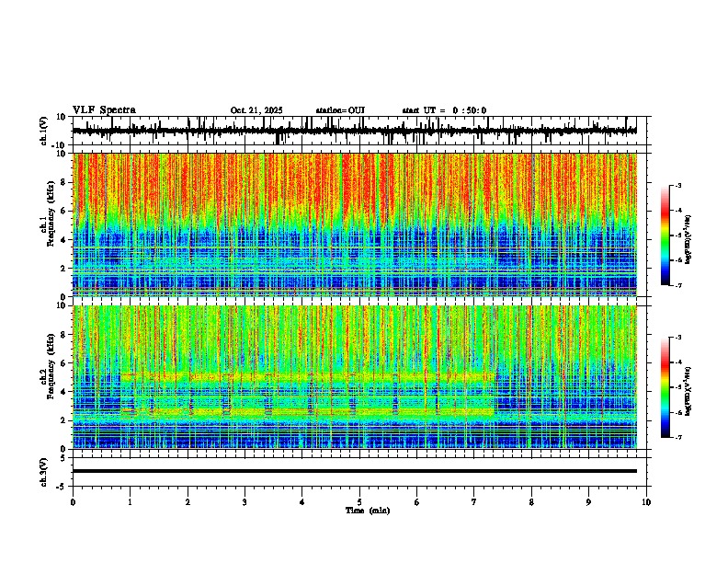This screenshot has width=728, height=563.
Task: Click the time axis tick label "8"
Action: [531, 502]
